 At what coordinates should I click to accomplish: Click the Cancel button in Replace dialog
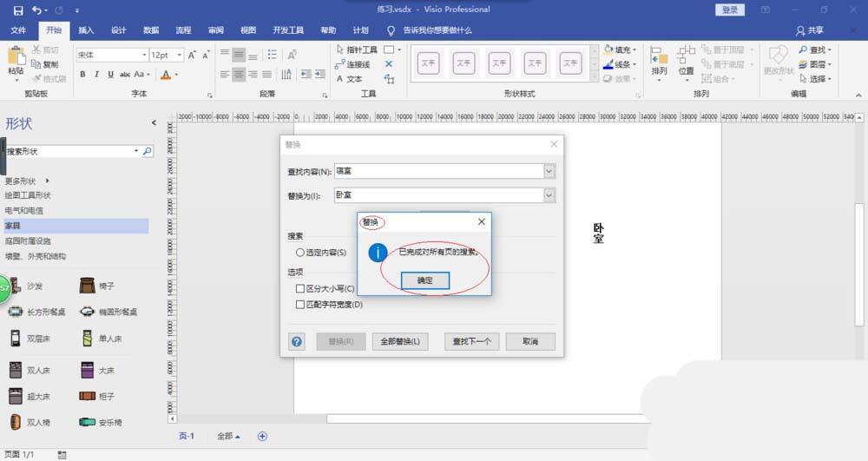pos(530,341)
